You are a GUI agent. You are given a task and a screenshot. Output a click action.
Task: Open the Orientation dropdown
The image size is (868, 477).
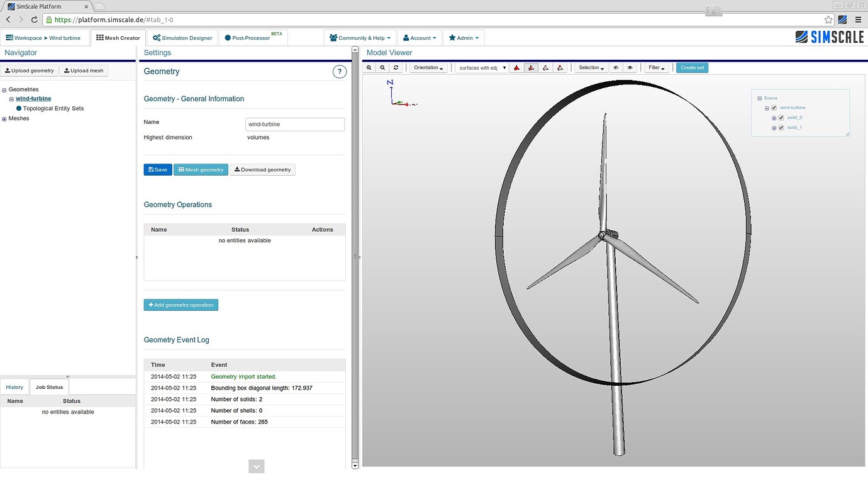point(428,67)
